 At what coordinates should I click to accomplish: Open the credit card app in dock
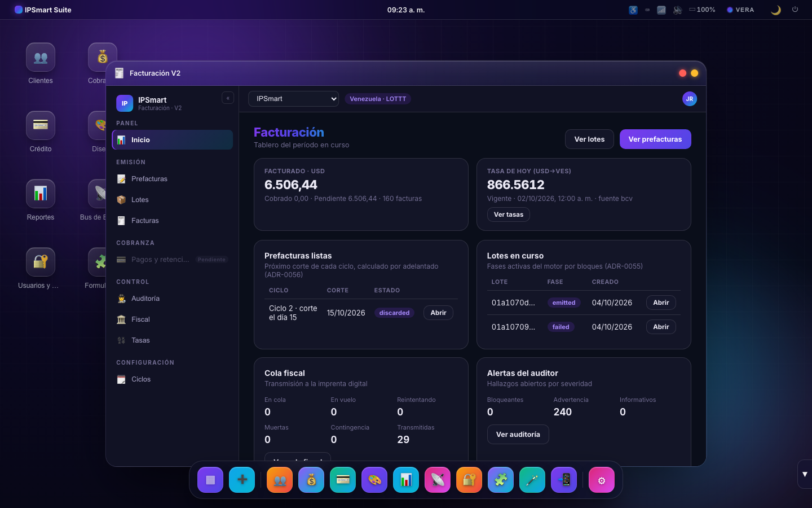point(343,480)
